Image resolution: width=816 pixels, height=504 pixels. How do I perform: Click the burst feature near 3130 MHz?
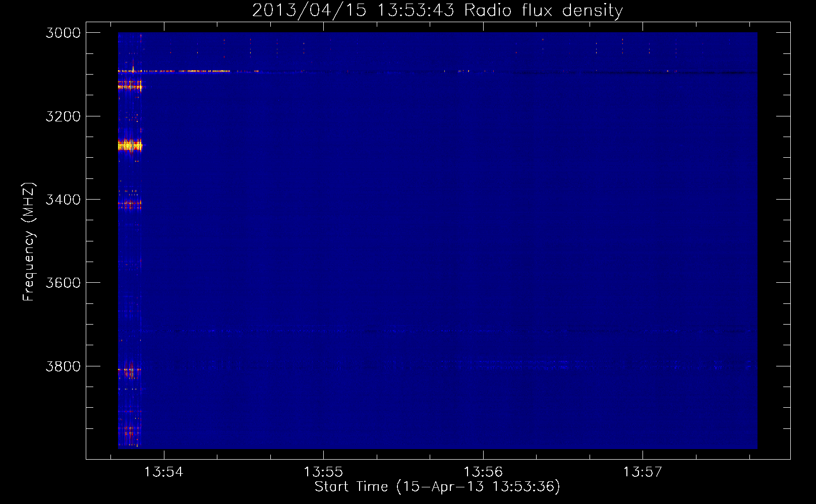(x=130, y=87)
